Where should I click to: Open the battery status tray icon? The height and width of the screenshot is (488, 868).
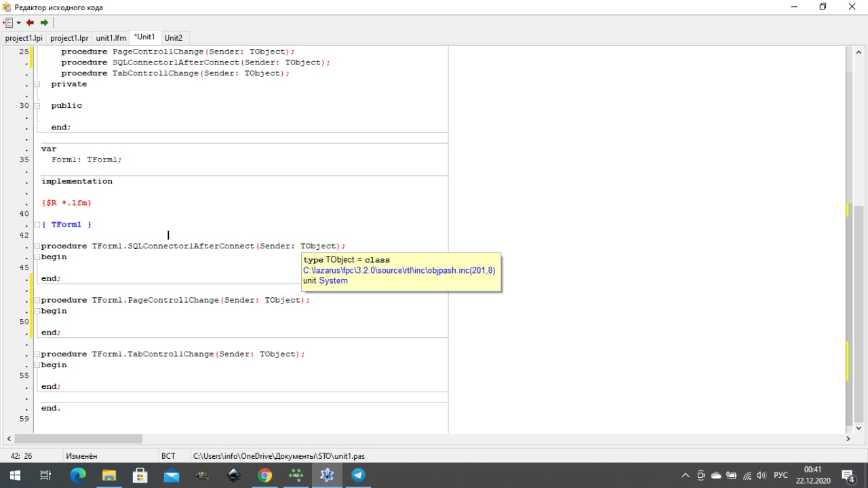pyautogui.click(x=732, y=476)
